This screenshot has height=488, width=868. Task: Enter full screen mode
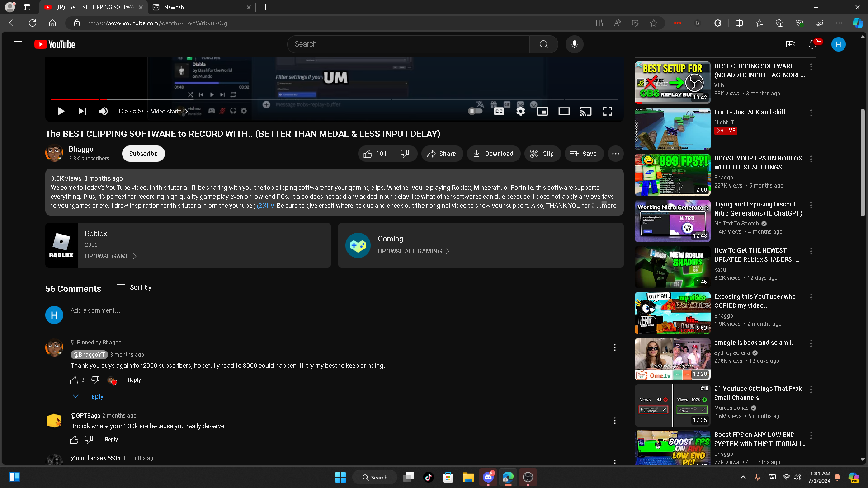607,111
